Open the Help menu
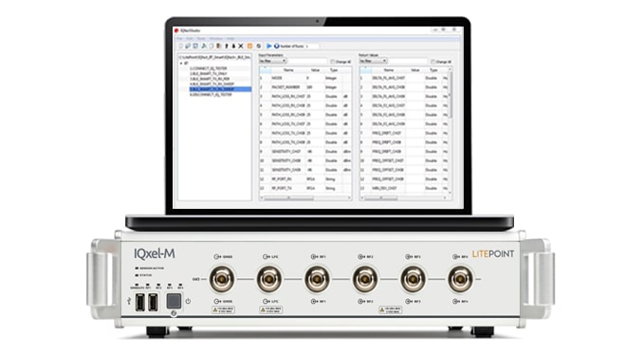644x355 pixels. 230,39
